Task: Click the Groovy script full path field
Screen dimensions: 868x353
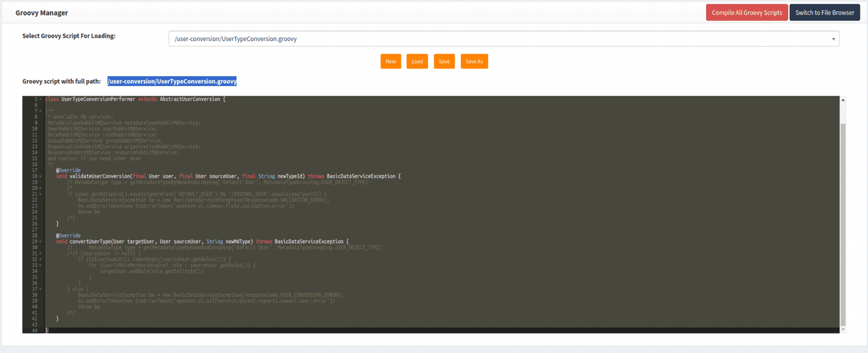Action: pyautogui.click(x=172, y=81)
